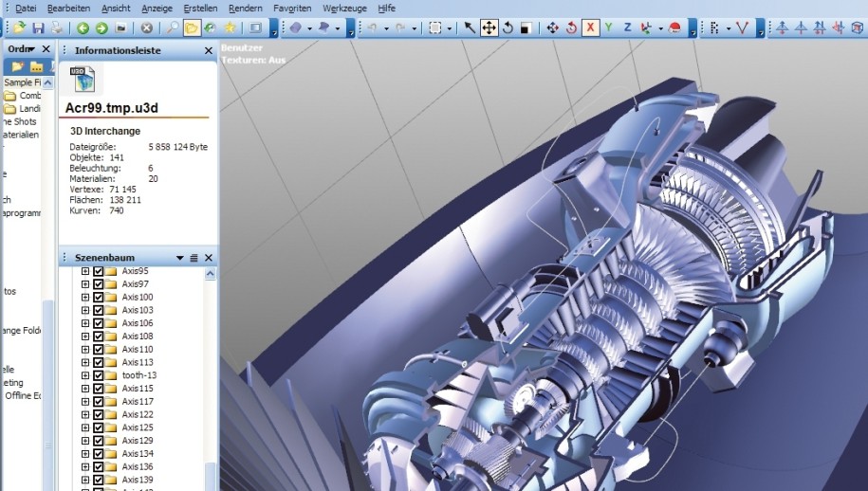868x491 pixels.
Task: Click the Print icon in the toolbar
Action: (x=57, y=27)
